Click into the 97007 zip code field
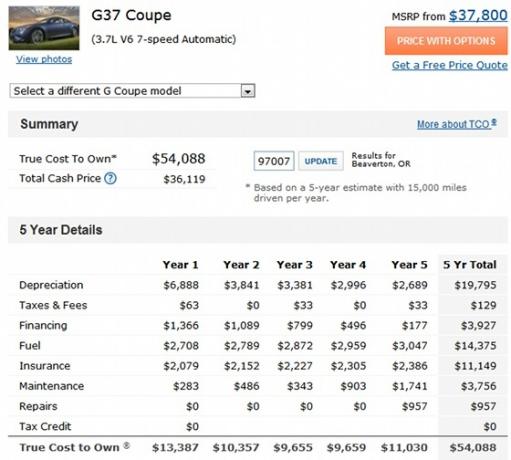Image resolution: width=511 pixels, height=460 pixels. (x=274, y=161)
